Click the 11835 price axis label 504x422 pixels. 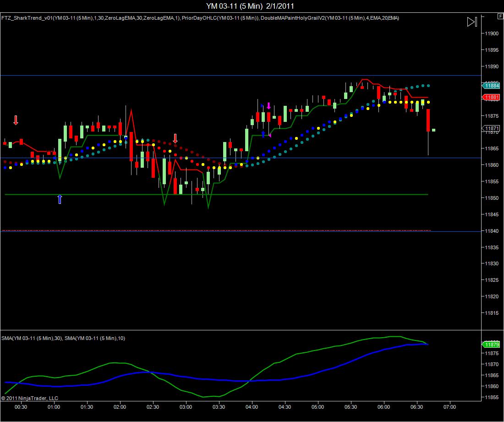492,247
